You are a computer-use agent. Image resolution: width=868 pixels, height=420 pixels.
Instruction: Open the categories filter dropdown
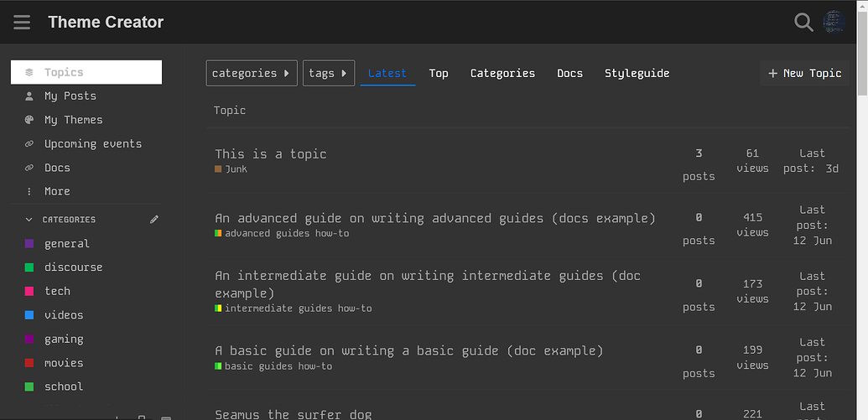click(x=252, y=74)
